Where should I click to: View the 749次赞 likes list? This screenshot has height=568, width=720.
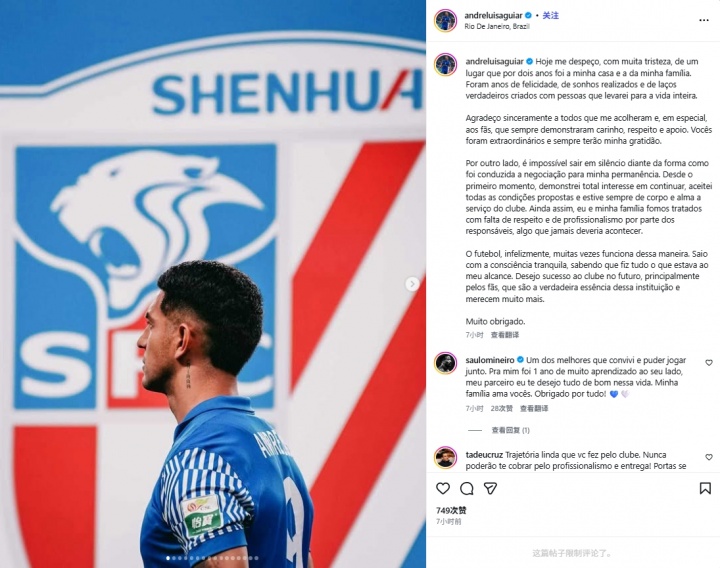(451, 510)
